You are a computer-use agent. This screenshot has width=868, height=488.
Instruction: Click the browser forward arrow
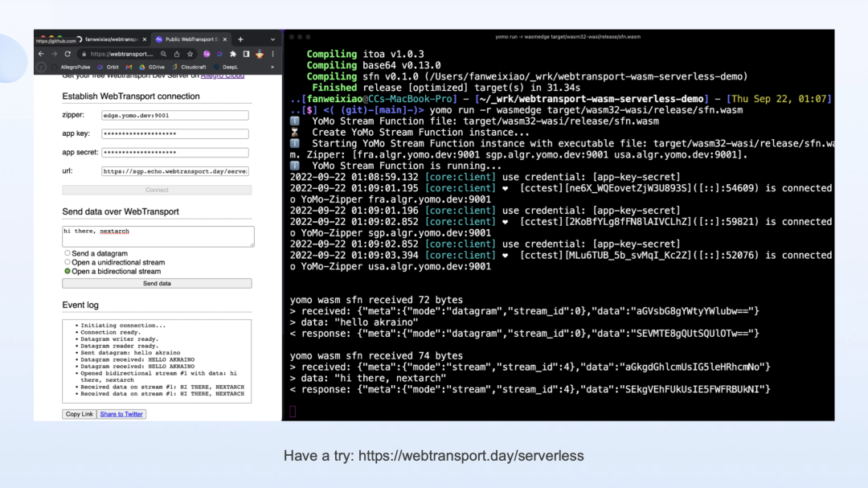55,55
